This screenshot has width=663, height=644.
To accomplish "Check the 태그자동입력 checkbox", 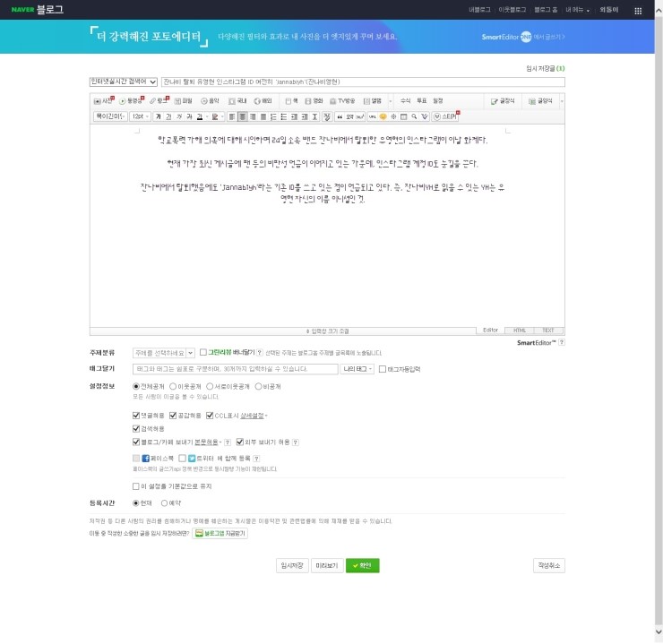I will pyautogui.click(x=383, y=369).
